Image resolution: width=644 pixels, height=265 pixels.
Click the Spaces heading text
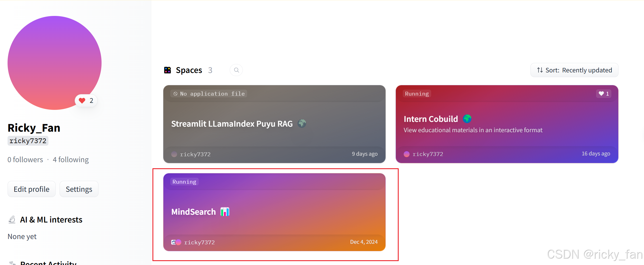(189, 70)
